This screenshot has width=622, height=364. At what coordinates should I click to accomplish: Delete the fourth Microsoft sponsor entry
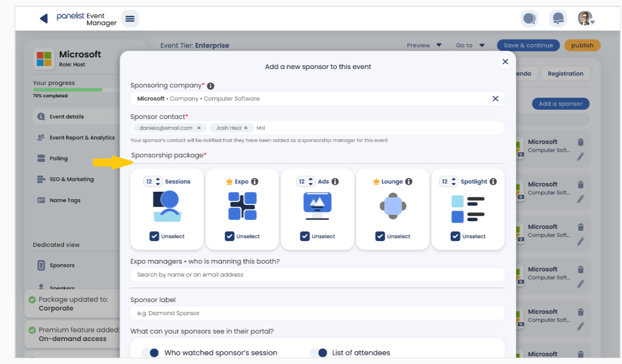[x=581, y=270]
